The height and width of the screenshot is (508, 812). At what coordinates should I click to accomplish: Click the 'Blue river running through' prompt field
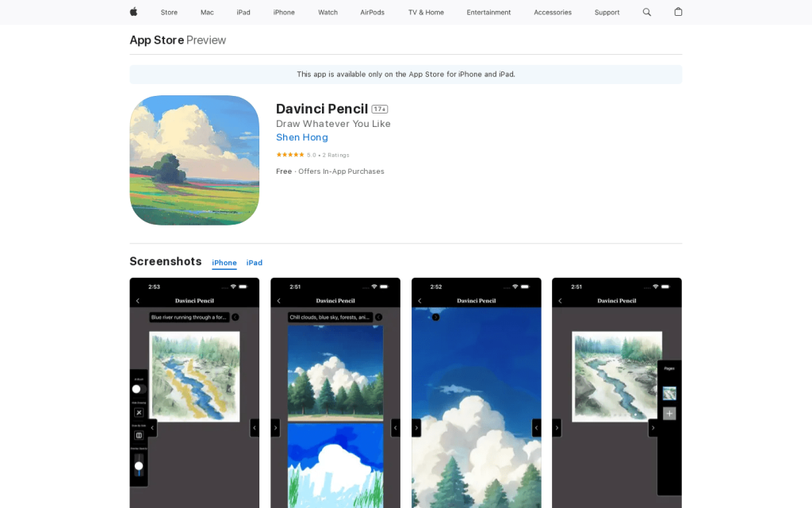pos(189,317)
